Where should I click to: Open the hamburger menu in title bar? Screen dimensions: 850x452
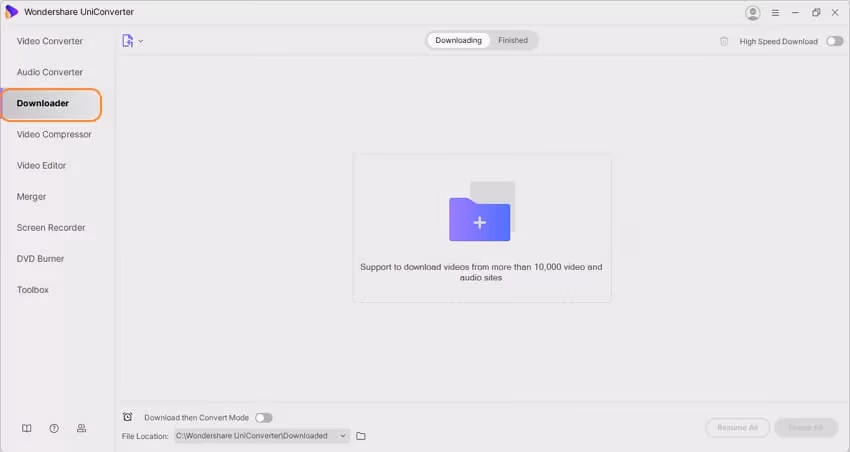click(775, 12)
